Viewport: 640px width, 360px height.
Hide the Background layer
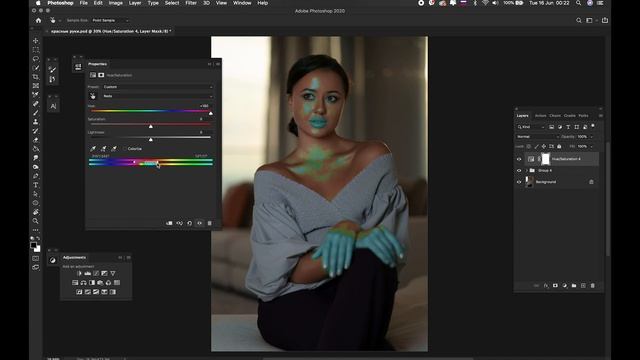pyautogui.click(x=519, y=182)
